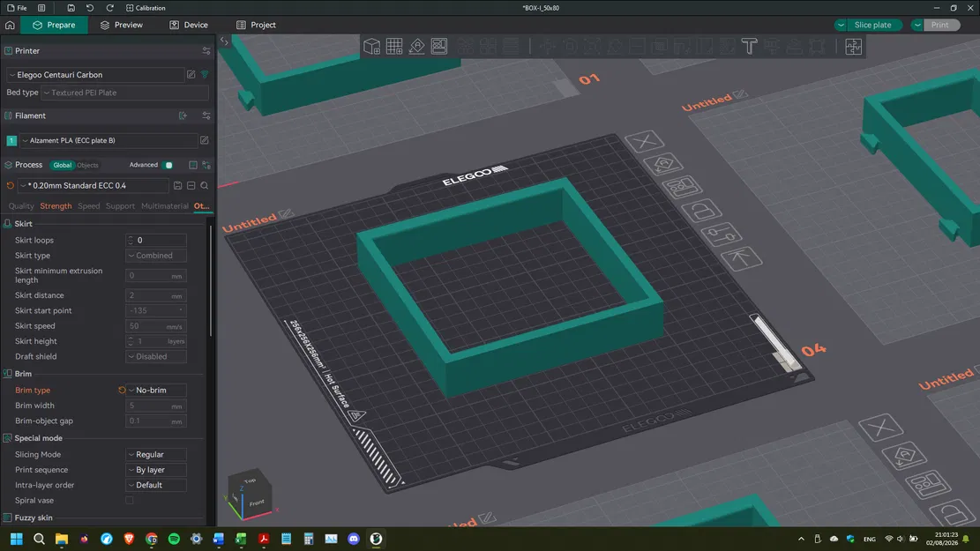Open the Quality settings tab
This screenshot has height=551, width=980.
click(x=21, y=206)
